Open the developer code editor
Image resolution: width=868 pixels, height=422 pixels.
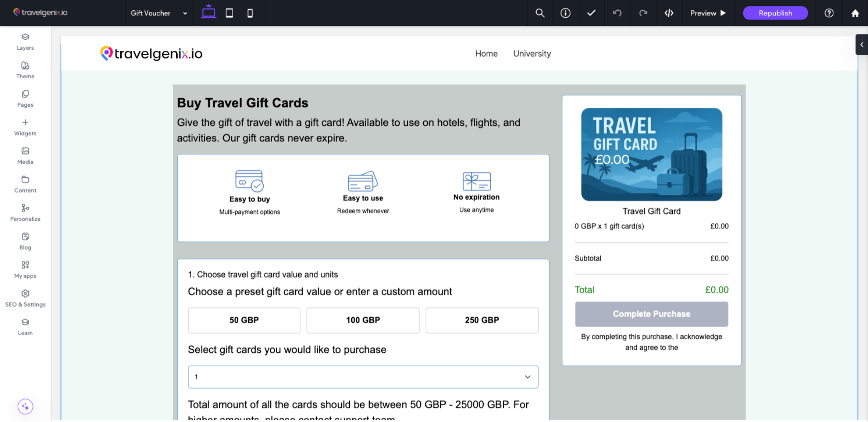point(669,13)
